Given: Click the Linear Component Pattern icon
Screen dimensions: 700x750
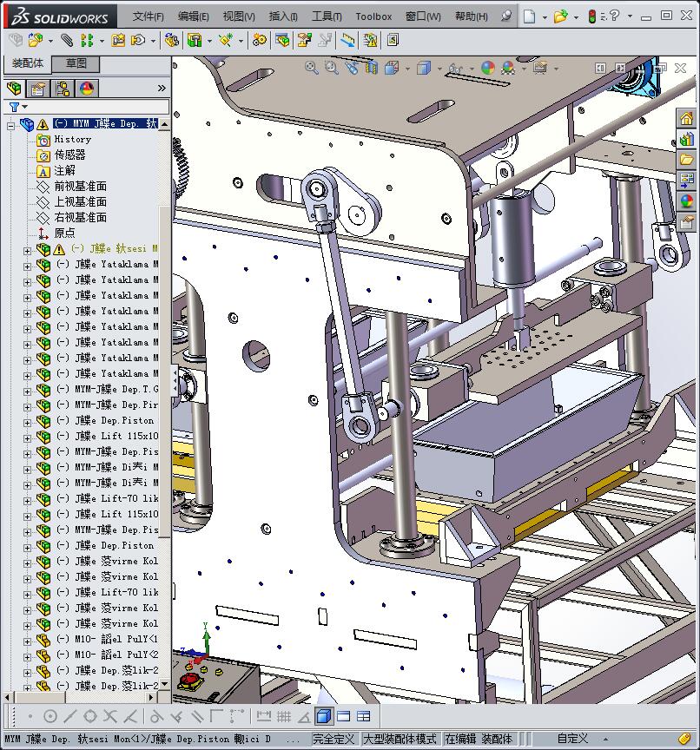Looking at the screenshot, I should pyautogui.click(x=87, y=41).
